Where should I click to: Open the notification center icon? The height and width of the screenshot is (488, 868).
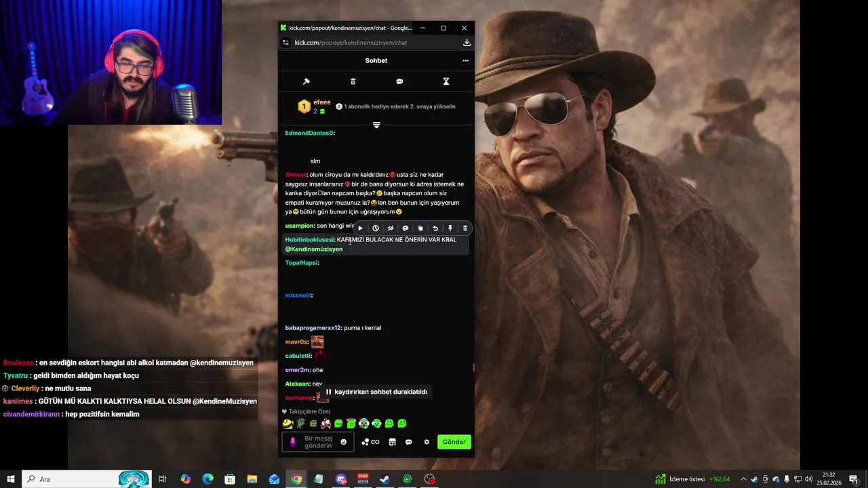854,479
